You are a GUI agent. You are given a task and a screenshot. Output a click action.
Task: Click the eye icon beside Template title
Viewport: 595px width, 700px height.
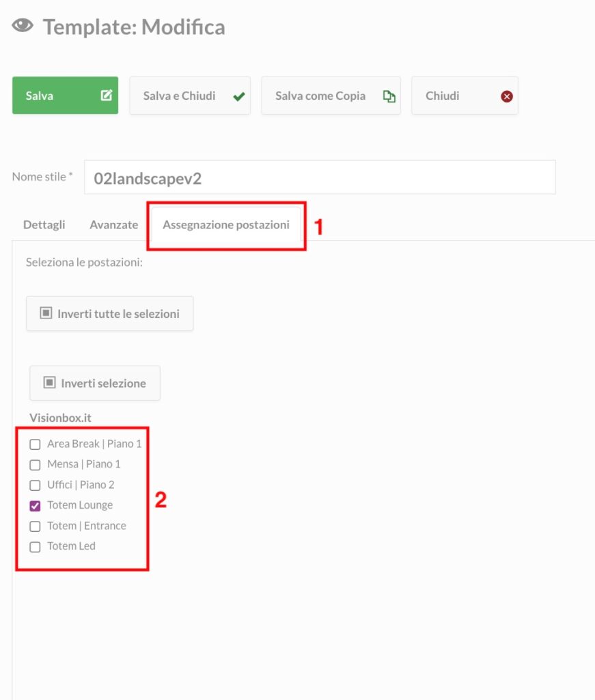tap(23, 25)
